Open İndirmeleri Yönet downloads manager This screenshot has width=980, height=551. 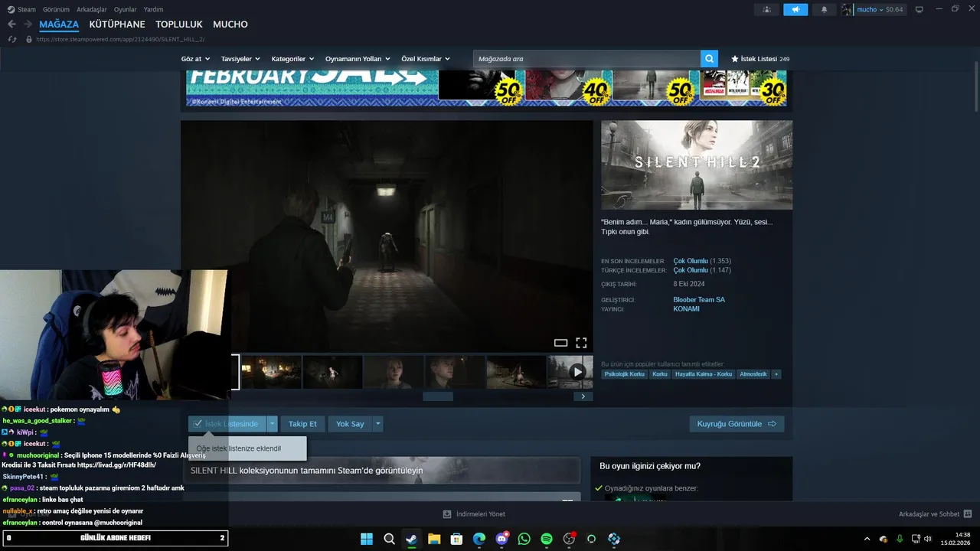(x=474, y=514)
